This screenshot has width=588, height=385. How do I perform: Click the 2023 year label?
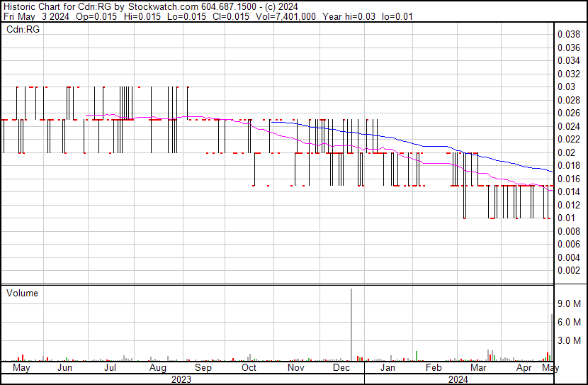pyautogui.click(x=181, y=379)
